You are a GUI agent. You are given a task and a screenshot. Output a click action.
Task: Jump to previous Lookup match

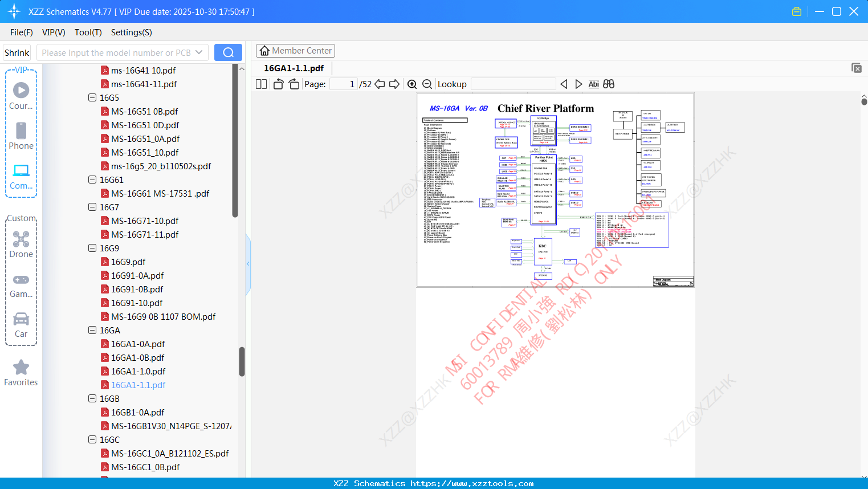[564, 84]
